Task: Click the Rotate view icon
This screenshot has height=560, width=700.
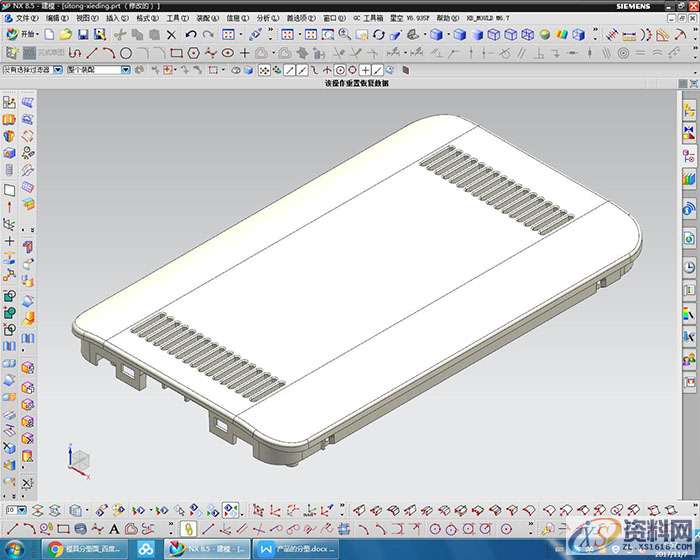Action: [378, 34]
